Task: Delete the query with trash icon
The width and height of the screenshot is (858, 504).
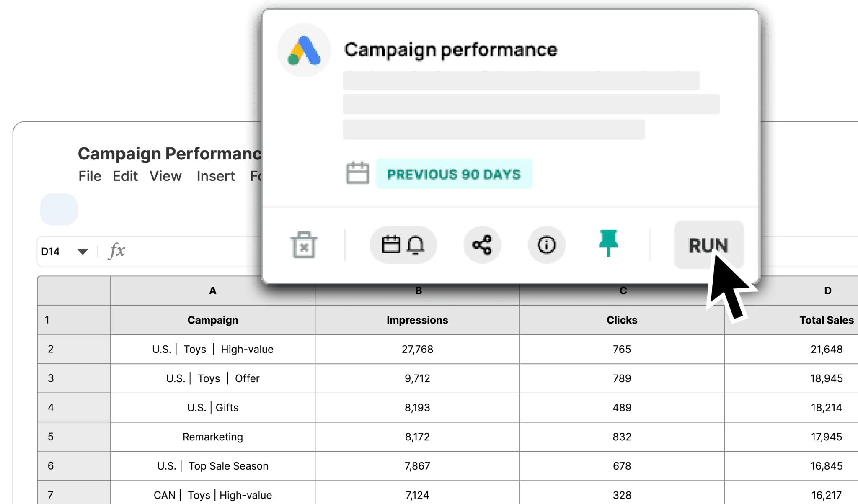Action: click(304, 244)
